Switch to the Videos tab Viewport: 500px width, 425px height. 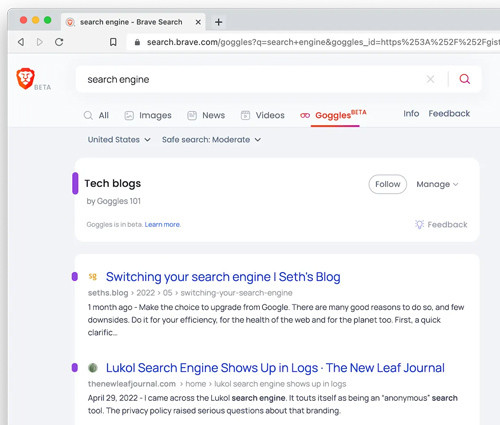pyautogui.click(x=263, y=115)
